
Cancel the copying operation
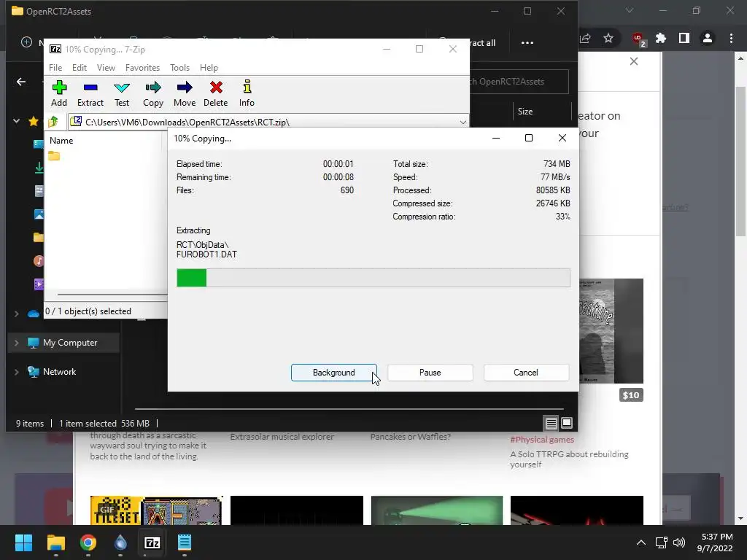(x=526, y=373)
